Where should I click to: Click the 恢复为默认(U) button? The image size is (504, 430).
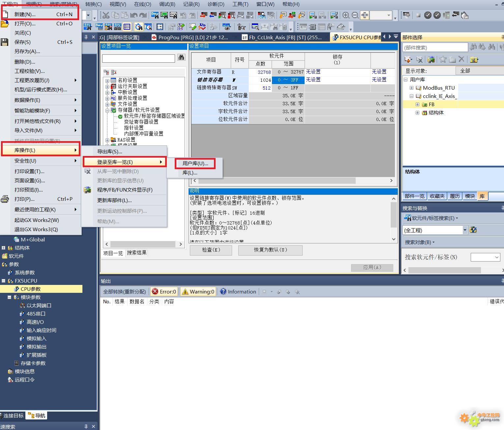270,250
